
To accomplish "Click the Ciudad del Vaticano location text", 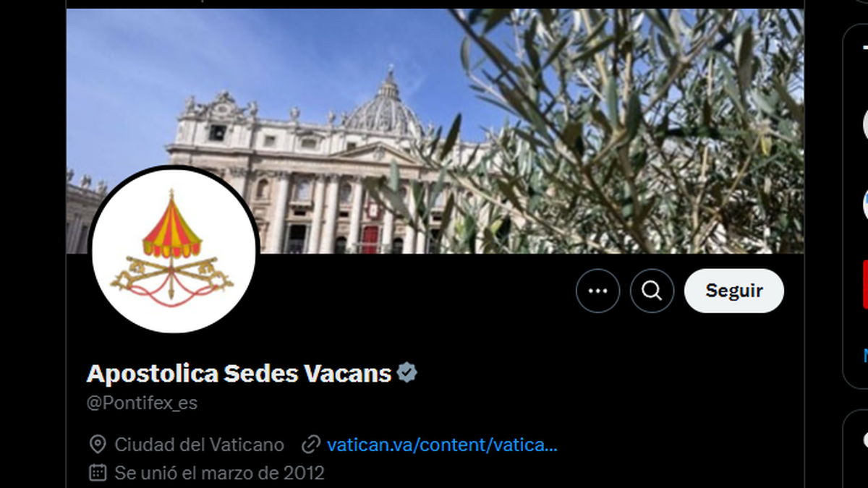I will (199, 444).
